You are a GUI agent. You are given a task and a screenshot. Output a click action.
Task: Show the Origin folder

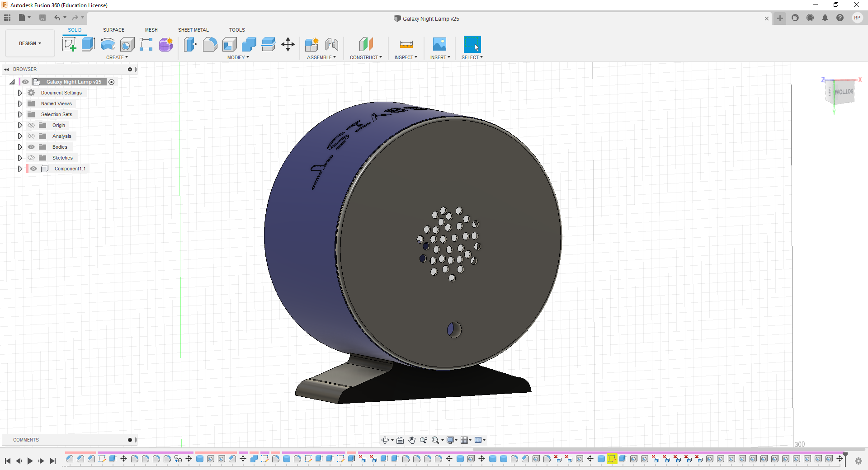coord(31,125)
